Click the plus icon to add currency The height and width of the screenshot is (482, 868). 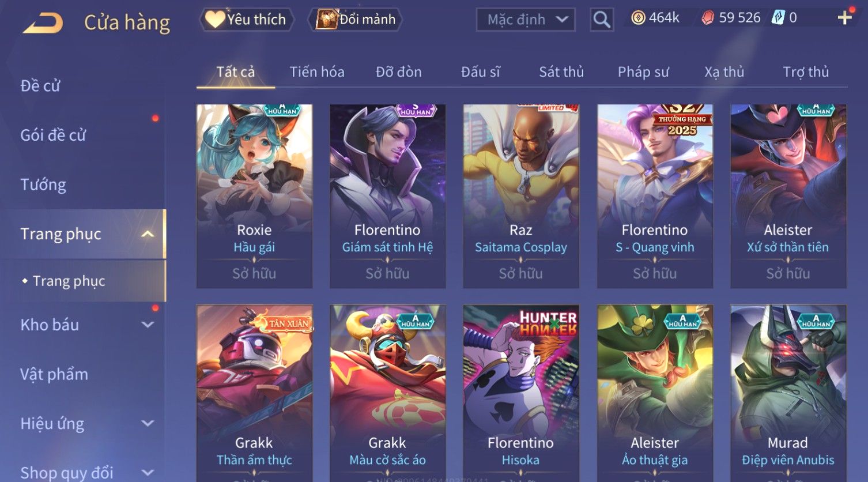pos(844,18)
